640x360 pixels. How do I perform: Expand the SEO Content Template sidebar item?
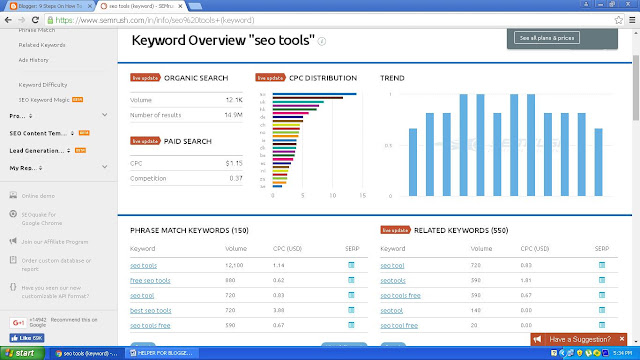point(42,133)
